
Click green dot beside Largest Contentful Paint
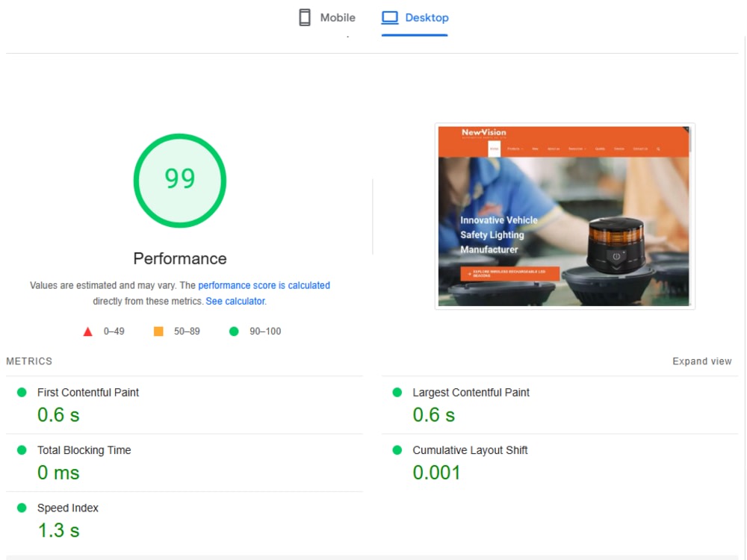coord(397,393)
